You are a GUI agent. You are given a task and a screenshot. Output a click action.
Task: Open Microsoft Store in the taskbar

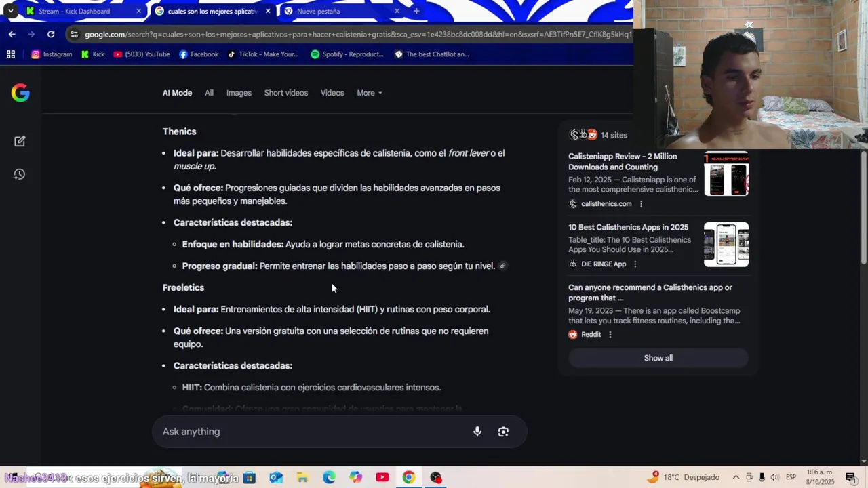point(250,478)
